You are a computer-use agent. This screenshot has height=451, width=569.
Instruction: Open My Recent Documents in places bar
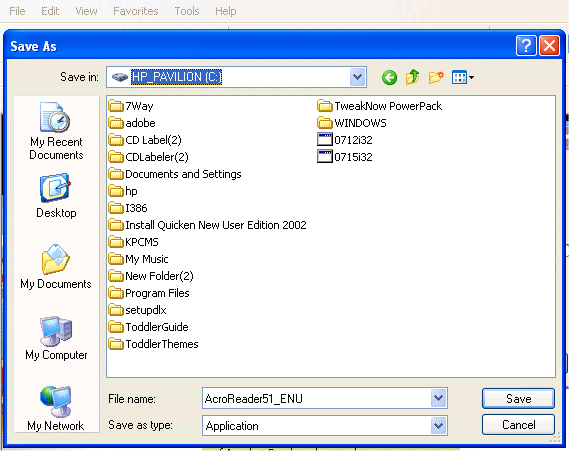[x=56, y=131]
